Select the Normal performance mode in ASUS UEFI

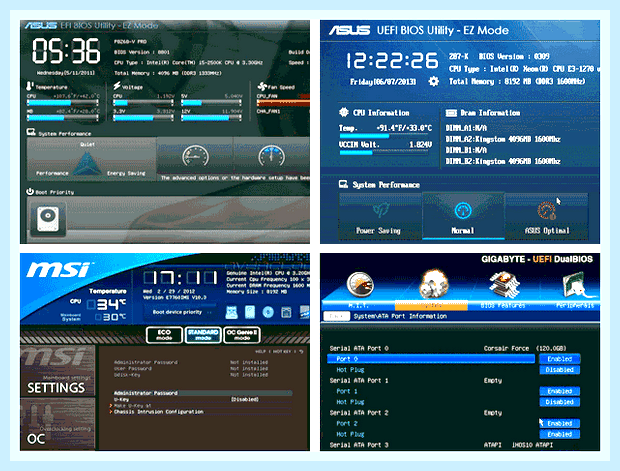(463, 216)
